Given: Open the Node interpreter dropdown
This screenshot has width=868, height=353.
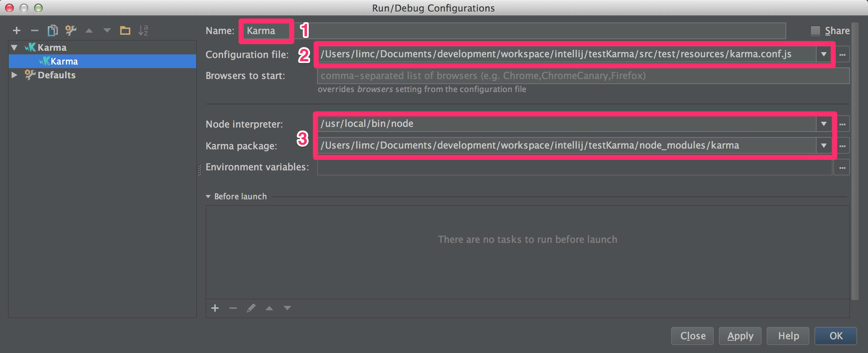Looking at the screenshot, I should pyautogui.click(x=824, y=124).
